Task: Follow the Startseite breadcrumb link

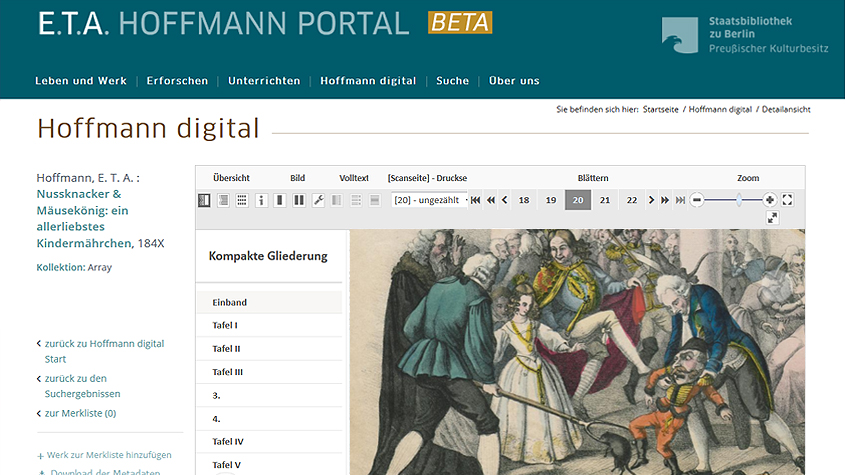Action: [661, 109]
